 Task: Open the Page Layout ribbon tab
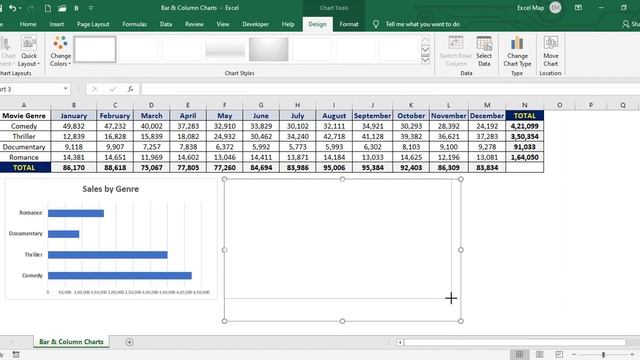[x=93, y=24]
